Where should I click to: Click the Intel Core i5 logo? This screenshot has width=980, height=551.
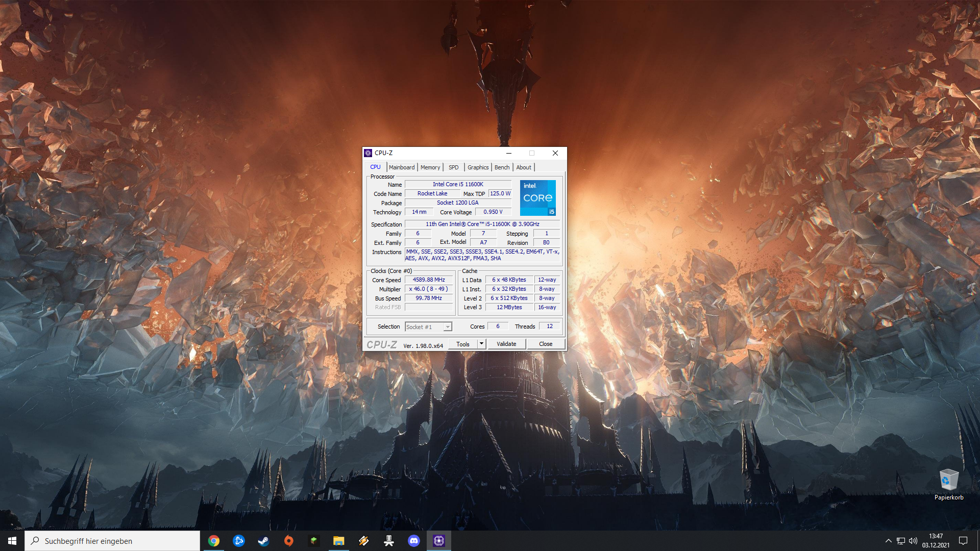pyautogui.click(x=537, y=198)
